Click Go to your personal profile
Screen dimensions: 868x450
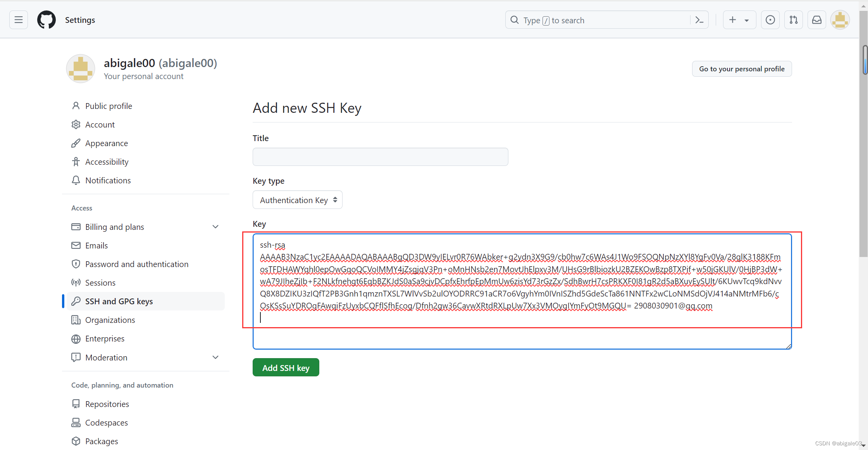click(x=742, y=69)
